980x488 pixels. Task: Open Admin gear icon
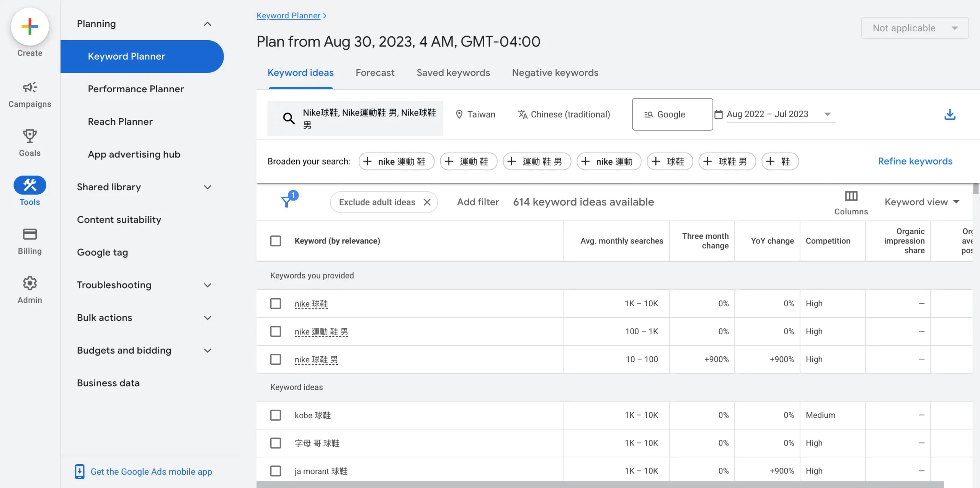tap(30, 283)
